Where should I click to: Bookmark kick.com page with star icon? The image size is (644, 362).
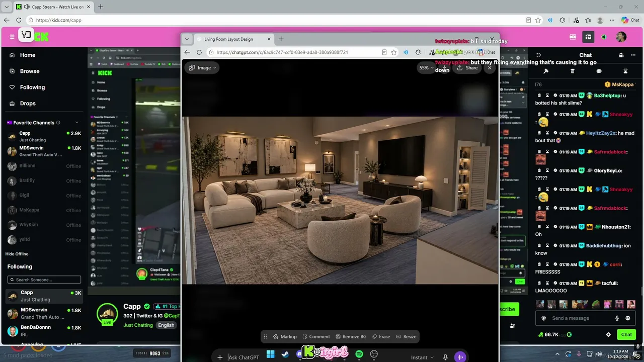[x=538, y=20]
